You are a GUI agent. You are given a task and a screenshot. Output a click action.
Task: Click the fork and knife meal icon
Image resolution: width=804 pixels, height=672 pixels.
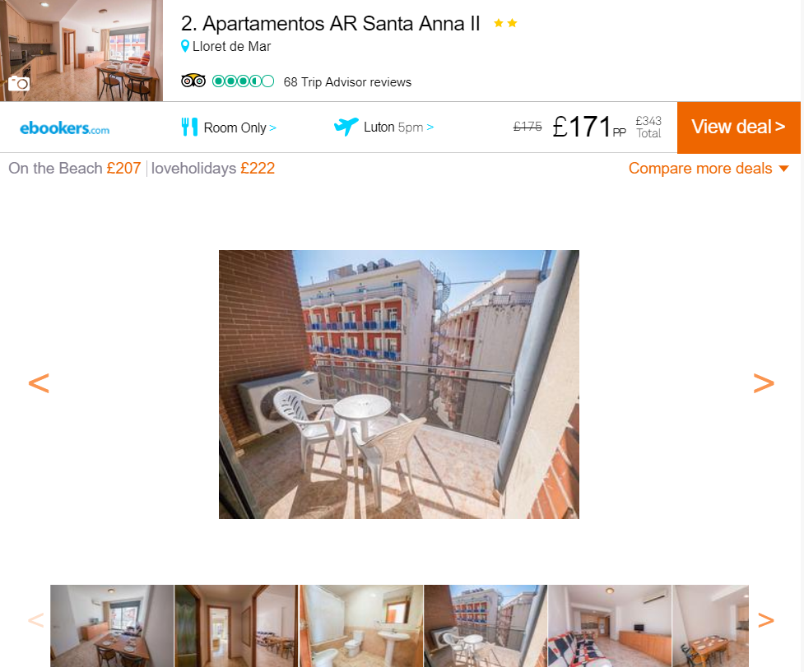pyautogui.click(x=189, y=127)
